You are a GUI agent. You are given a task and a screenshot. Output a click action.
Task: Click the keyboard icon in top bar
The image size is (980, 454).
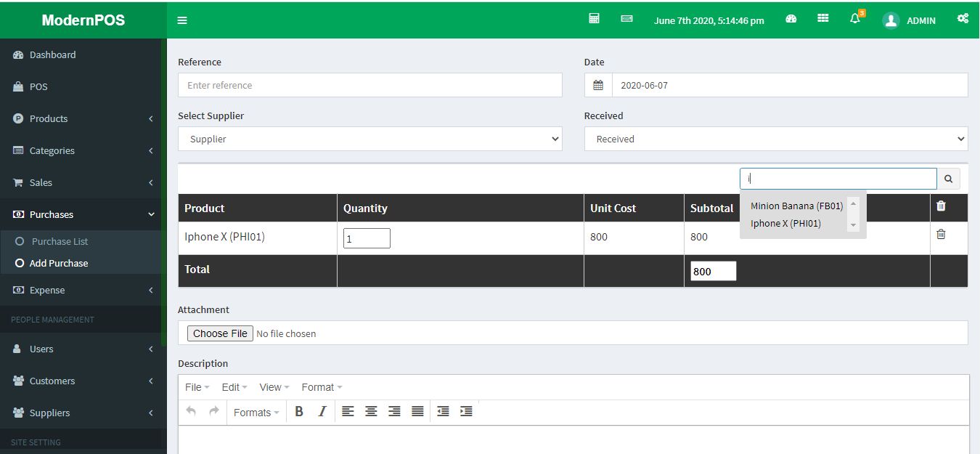pos(626,19)
